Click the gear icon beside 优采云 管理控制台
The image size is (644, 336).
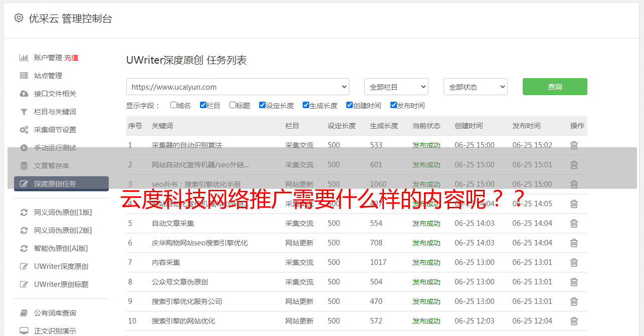19,18
